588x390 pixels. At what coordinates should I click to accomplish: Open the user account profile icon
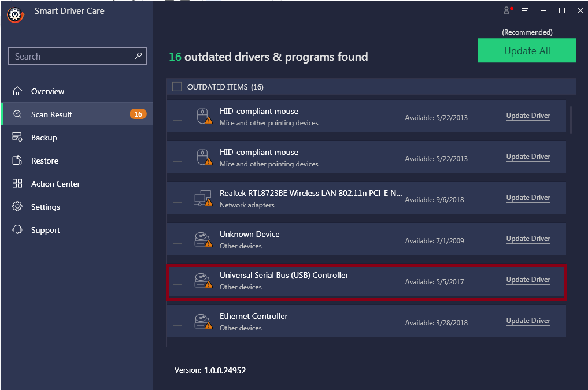tap(507, 10)
